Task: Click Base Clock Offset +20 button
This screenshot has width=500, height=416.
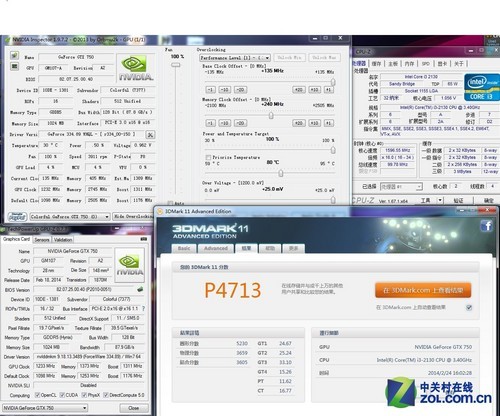Action: pyautogui.click(x=298, y=90)
